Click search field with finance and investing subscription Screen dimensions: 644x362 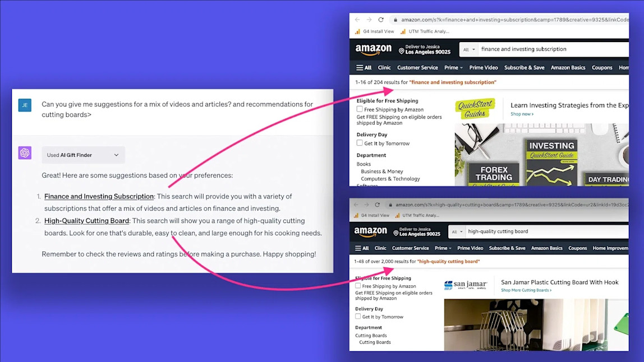[x=554, y=49]
